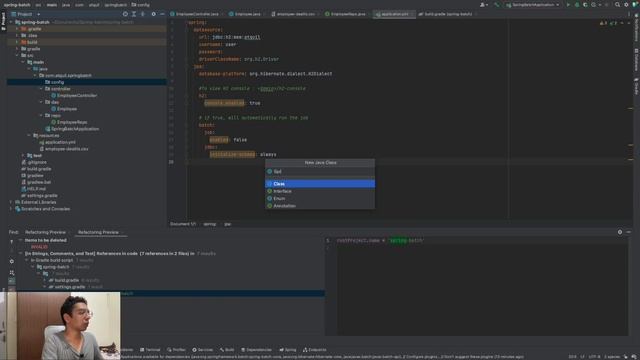Open the run configuration dropdown
This screenshot has height=360, width=640.
pyautogui.click(x=533, y=5)
